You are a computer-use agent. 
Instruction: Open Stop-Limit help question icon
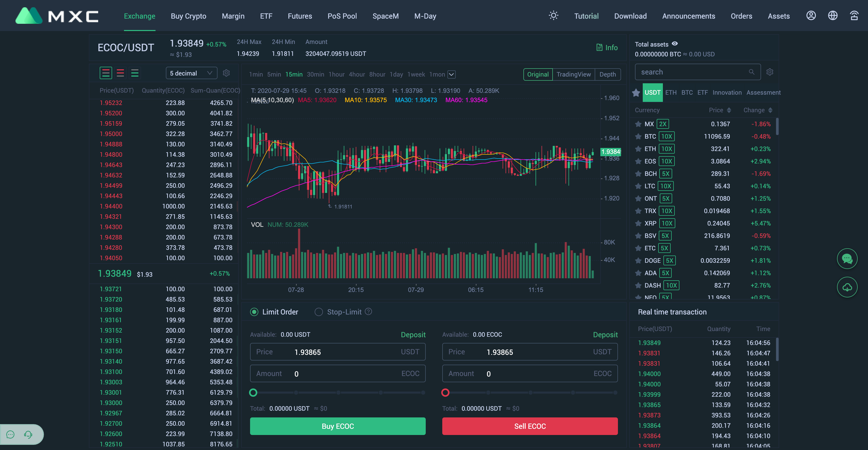(368, 311)
